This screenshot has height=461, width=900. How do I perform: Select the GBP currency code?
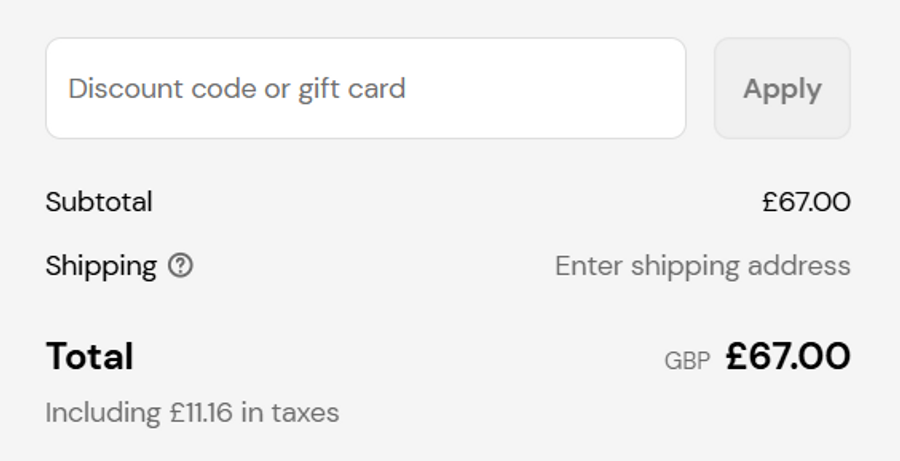pyautogui.click(x=687, y=361)
